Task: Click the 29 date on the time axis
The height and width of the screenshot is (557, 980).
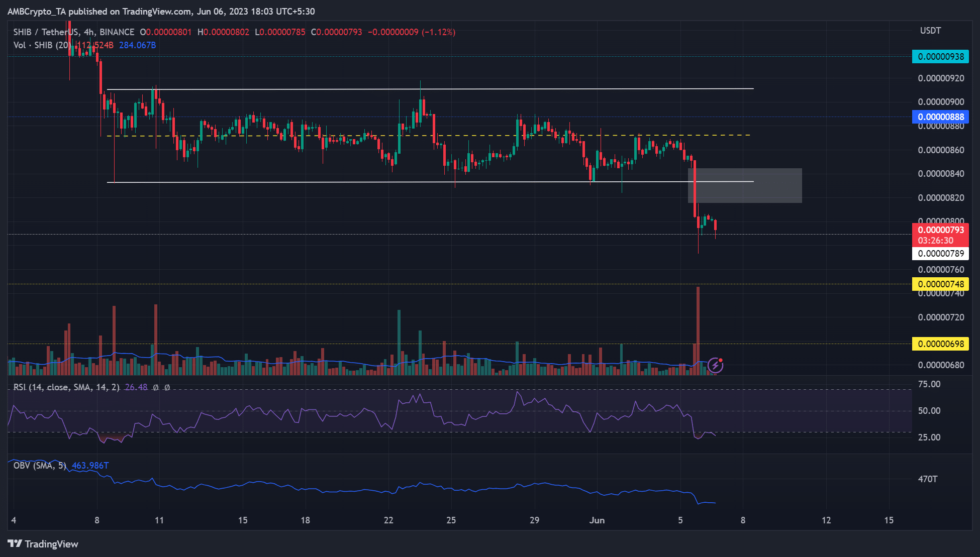Action: click(x=534, y=520)
